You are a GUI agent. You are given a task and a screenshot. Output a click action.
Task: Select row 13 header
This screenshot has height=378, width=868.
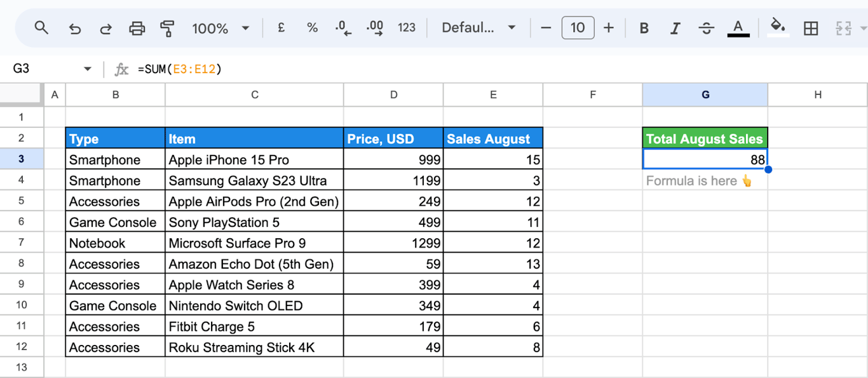click(22, 367)
